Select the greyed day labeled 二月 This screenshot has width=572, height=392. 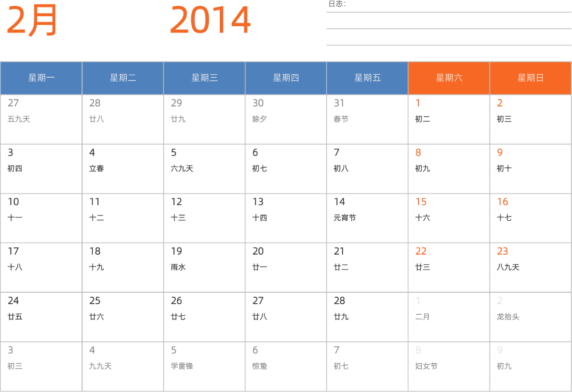(x=449, y=317)
